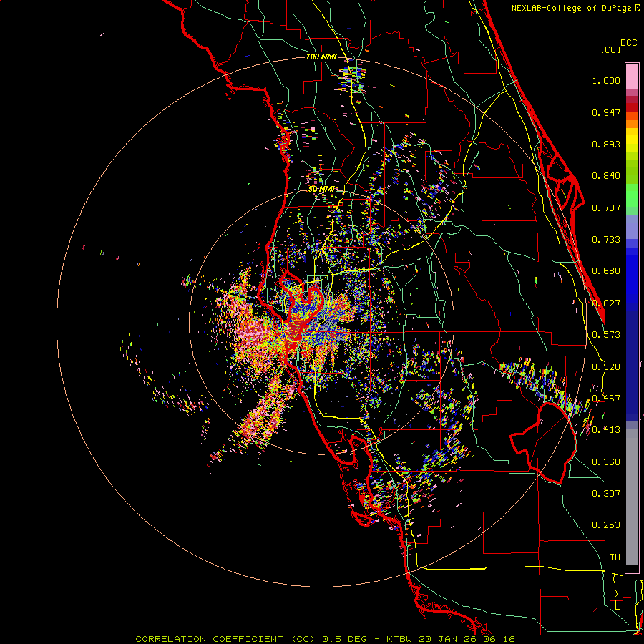Click the Correlation Coefficient KTBW caption
Viewport: 644px width, 644px height.
325,639
